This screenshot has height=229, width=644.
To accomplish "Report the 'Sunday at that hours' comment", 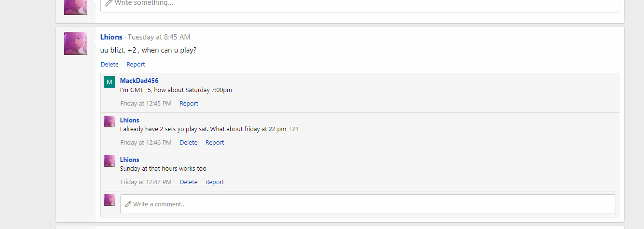I will coord(215,182).
